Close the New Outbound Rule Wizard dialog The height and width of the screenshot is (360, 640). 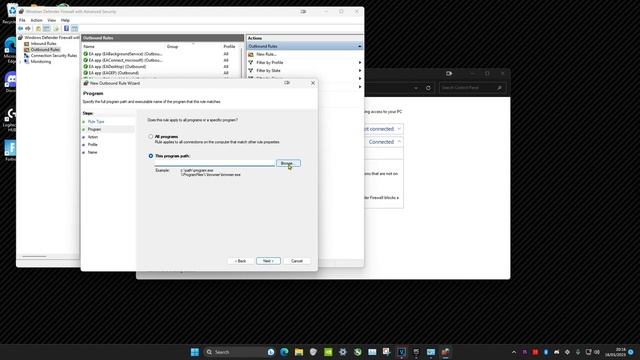tap(313, 83)
